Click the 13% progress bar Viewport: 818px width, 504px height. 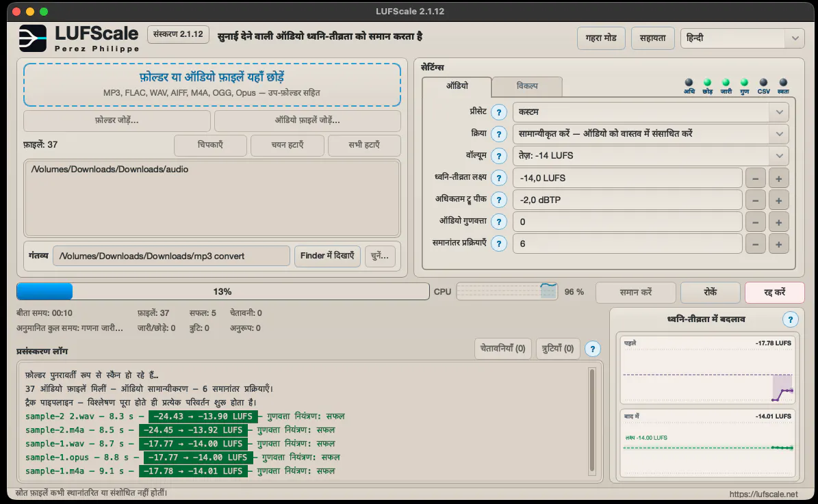pos(222,291)
